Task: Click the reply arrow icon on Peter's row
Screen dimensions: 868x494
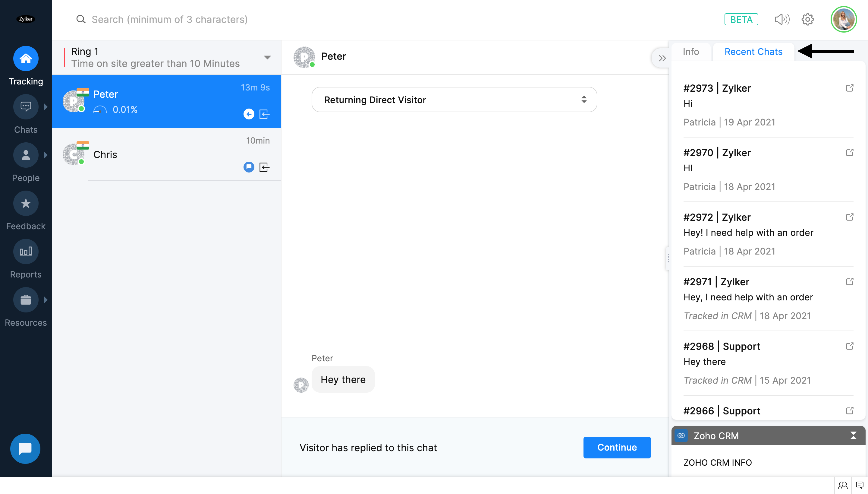Action: [x=249, y=114]
